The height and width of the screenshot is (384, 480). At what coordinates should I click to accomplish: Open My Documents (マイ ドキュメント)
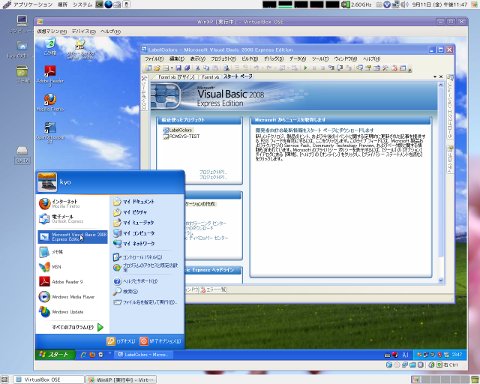click(x=133, y=202)
